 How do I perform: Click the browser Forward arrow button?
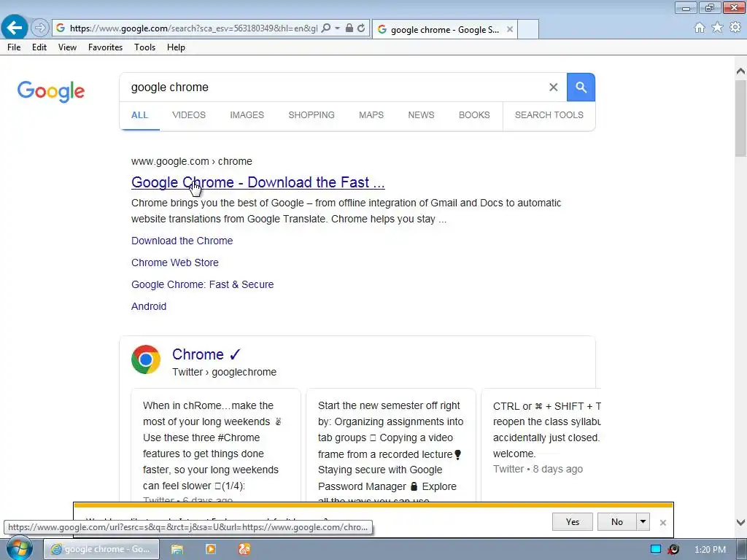click(40, 28)
